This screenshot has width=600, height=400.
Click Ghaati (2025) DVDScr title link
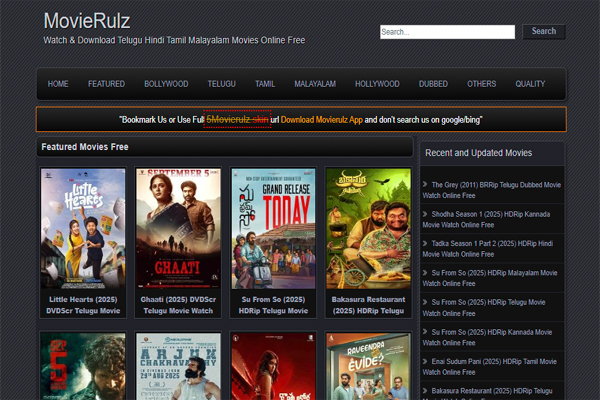pos(178,305)
